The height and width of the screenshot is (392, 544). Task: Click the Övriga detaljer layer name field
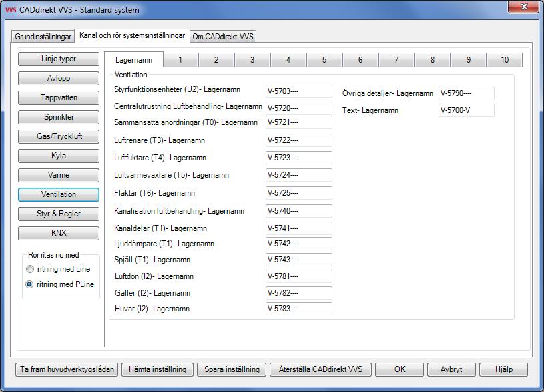(467, 93)
